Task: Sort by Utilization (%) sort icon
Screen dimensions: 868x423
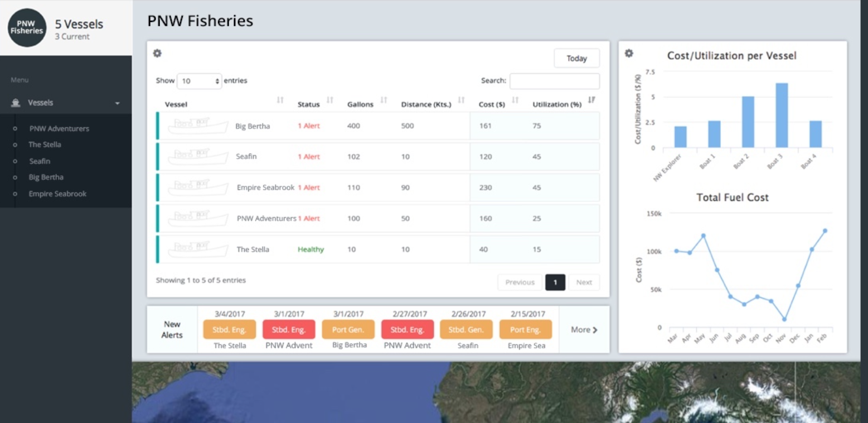Action: [x=591, y=100]
